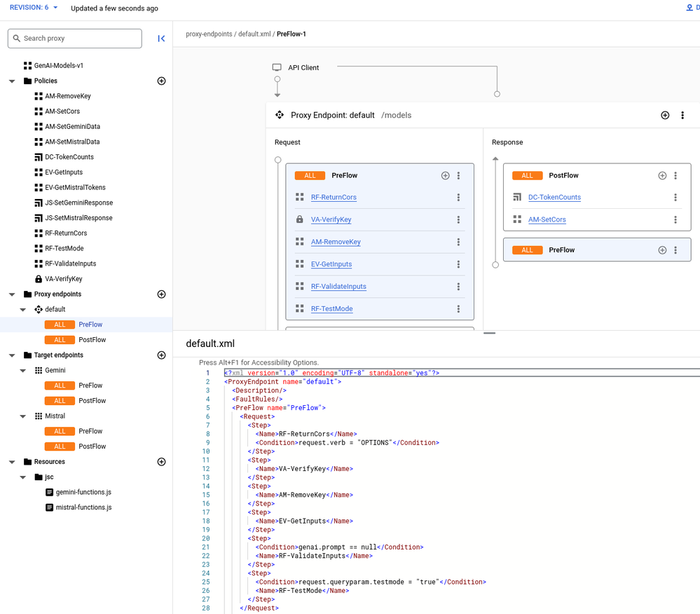Select the AM-SetMistralData policy in tree
This screenshot has height=614, width=700.
(72, 142)
